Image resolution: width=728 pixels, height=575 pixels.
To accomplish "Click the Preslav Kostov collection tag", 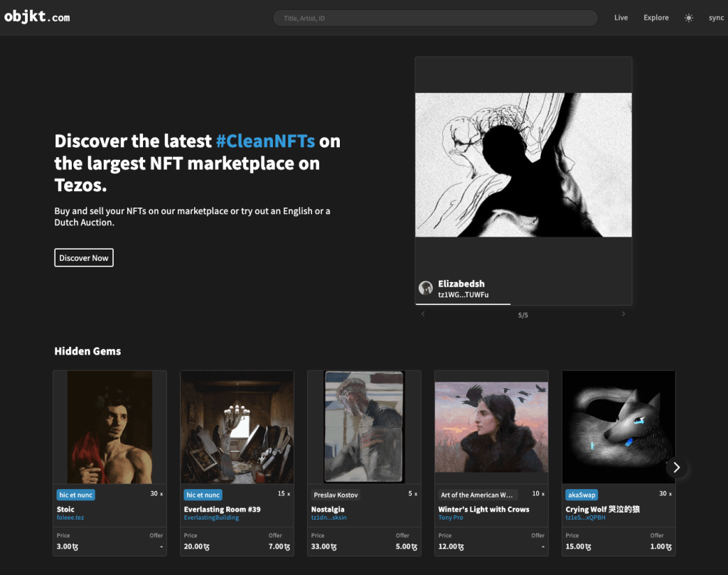I will (x=336, y=495).
